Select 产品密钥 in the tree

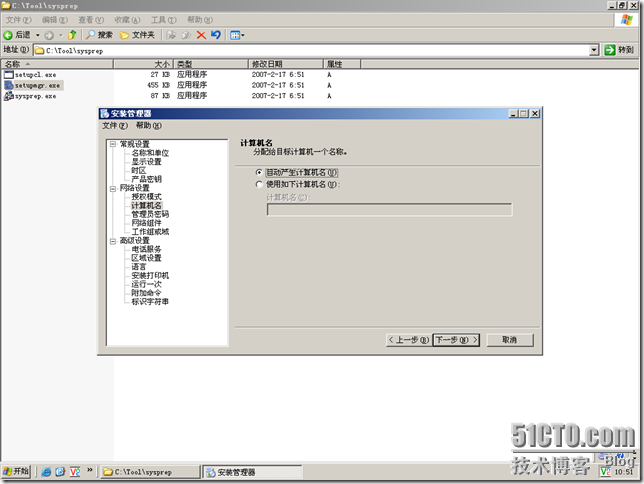[x=146, y=179]
